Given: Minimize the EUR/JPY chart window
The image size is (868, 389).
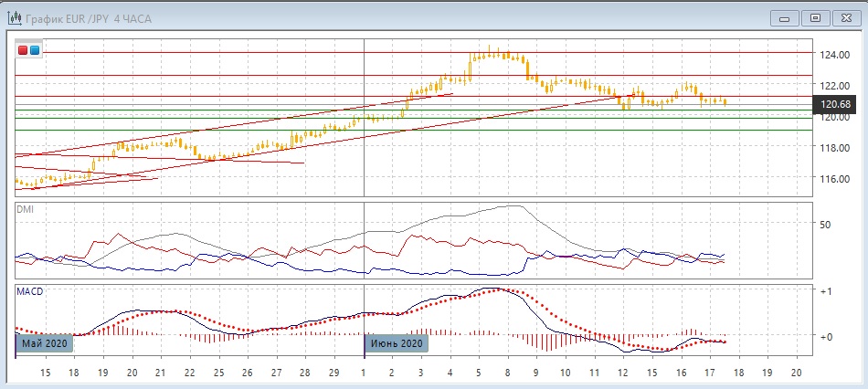Looking at the screenshot, I should coord(783,16).
